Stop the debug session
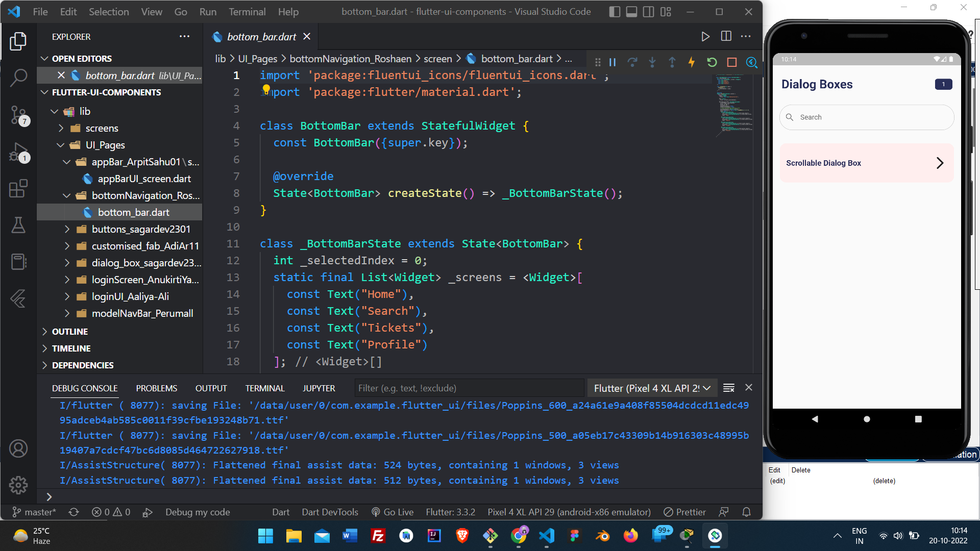Image resolution: width=980 pixels, height=551 pixels. (731, 62)
